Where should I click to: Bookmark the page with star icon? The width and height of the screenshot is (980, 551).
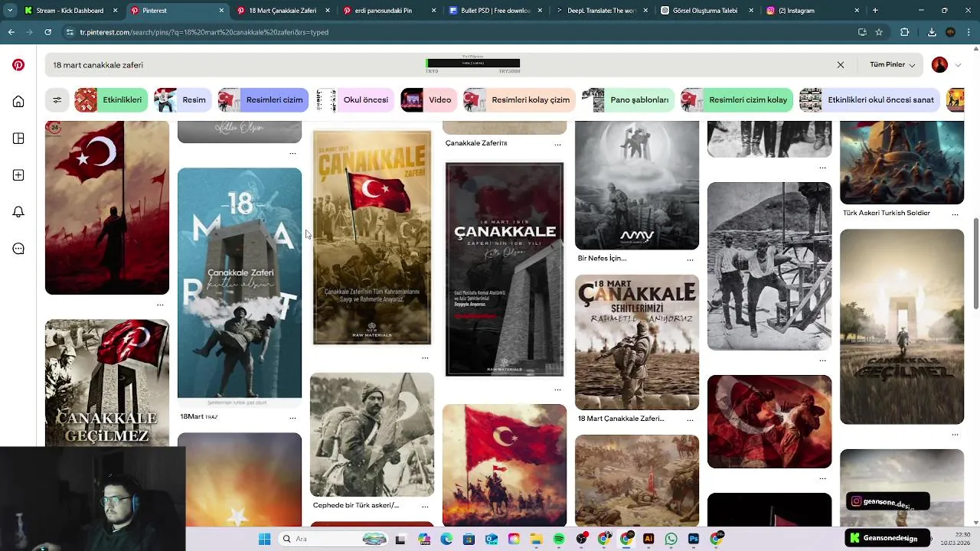coord(879,32)
